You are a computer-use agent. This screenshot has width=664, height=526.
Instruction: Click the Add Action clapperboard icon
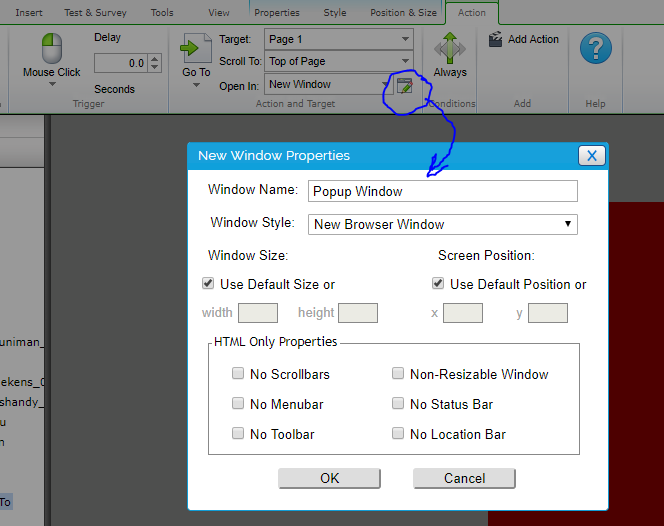[x=495, y=39]
